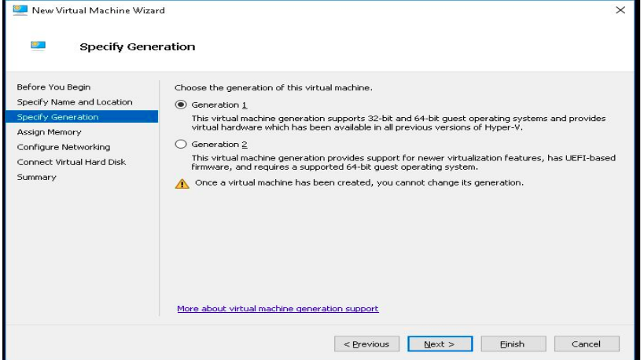Click the warning text about changing generation
The image size is (644, 360).
[x=358, y=183]
